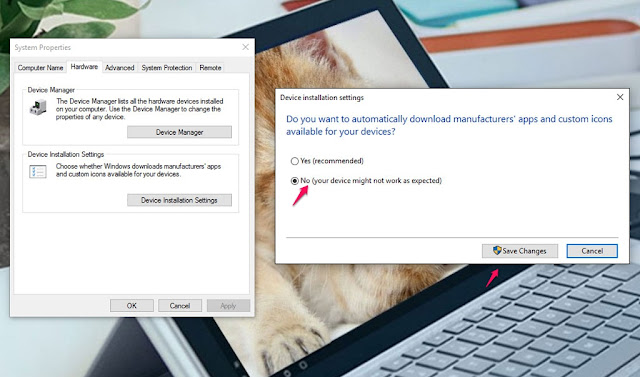Image resolution: width=640 pixels, height=377 pixels.
Task: Click 'The Device Manager lists all the hardware' description
Action: [x=140, y=109]
